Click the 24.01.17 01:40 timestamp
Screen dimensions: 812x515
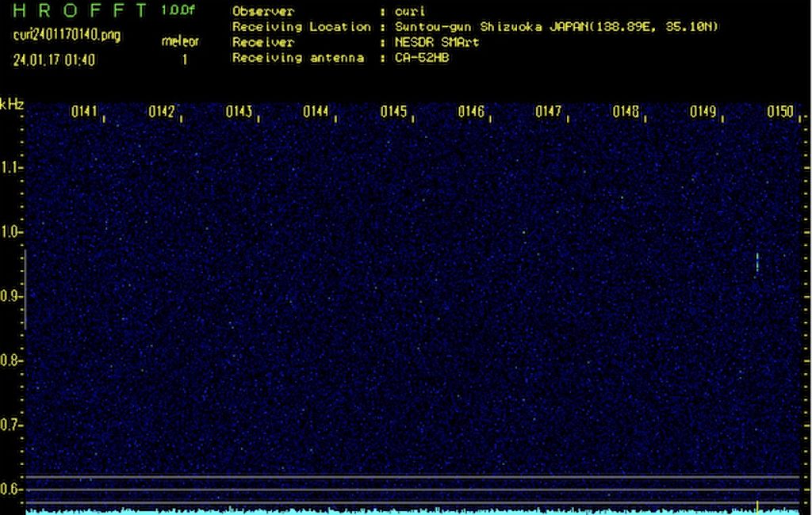[54, 59]
